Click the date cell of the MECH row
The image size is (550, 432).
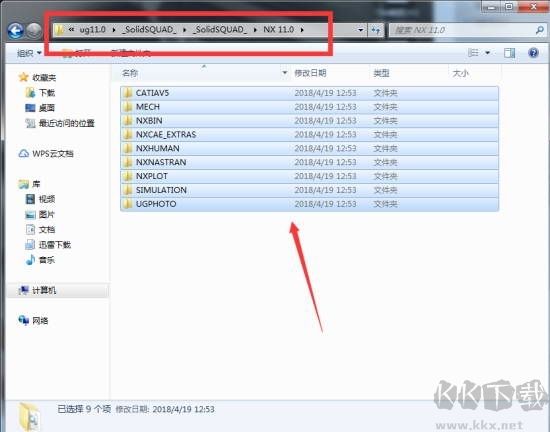click(326, 107)
